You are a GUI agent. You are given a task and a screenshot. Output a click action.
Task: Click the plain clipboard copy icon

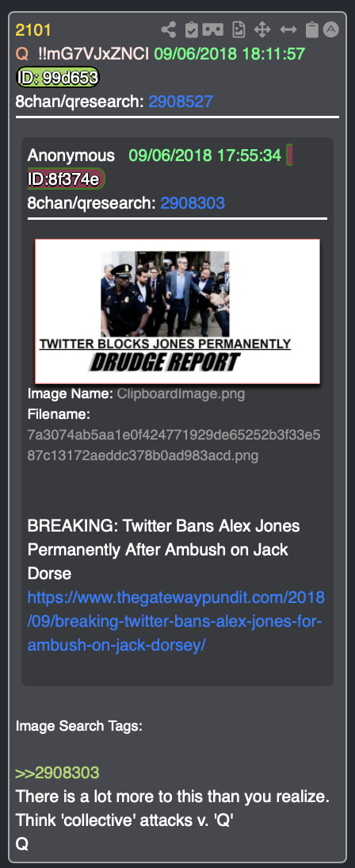coord(312,30)
